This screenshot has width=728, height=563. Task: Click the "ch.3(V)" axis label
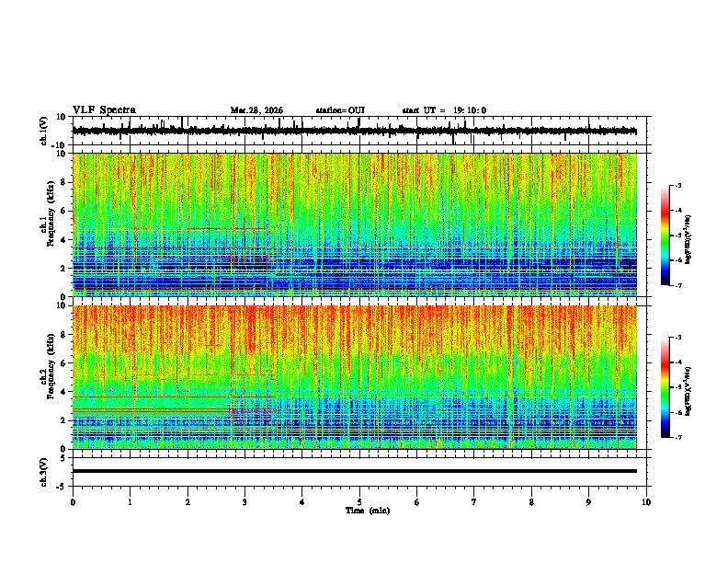click(44, 472)
